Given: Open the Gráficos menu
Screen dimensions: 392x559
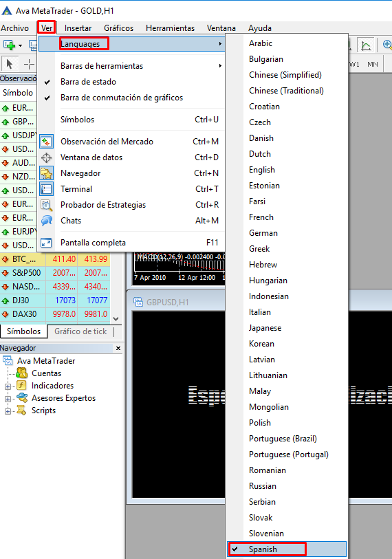Looking at the screenshot, I should (x=118, y=28).
